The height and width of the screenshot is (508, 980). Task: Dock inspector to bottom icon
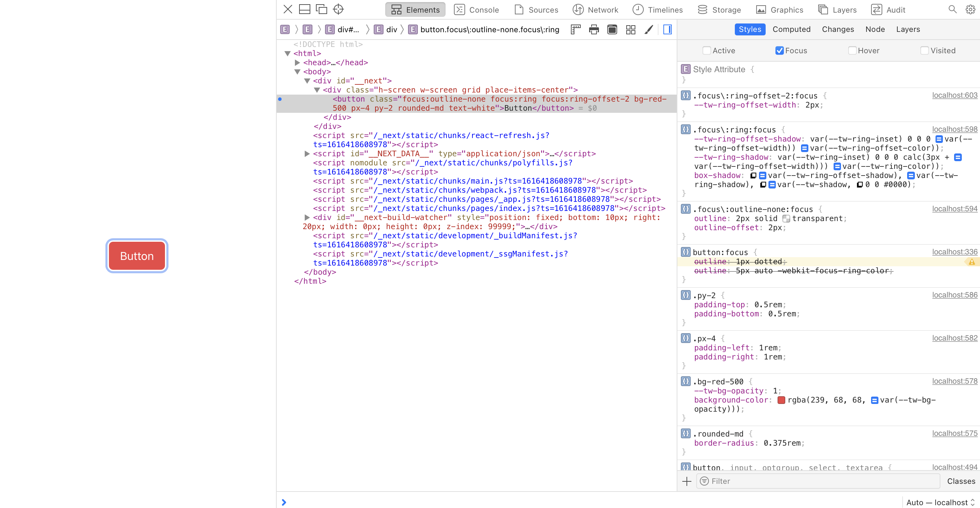click(x=304, y=9)
